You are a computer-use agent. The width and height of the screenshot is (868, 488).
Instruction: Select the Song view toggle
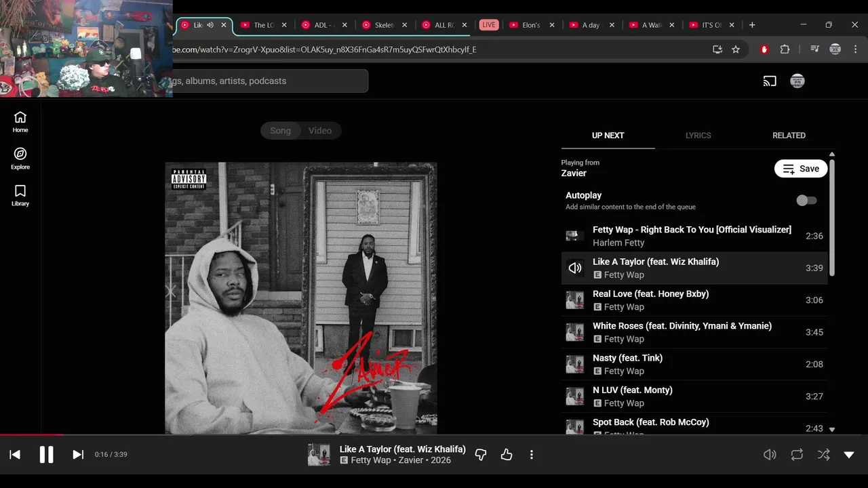(x=281, y=131)
